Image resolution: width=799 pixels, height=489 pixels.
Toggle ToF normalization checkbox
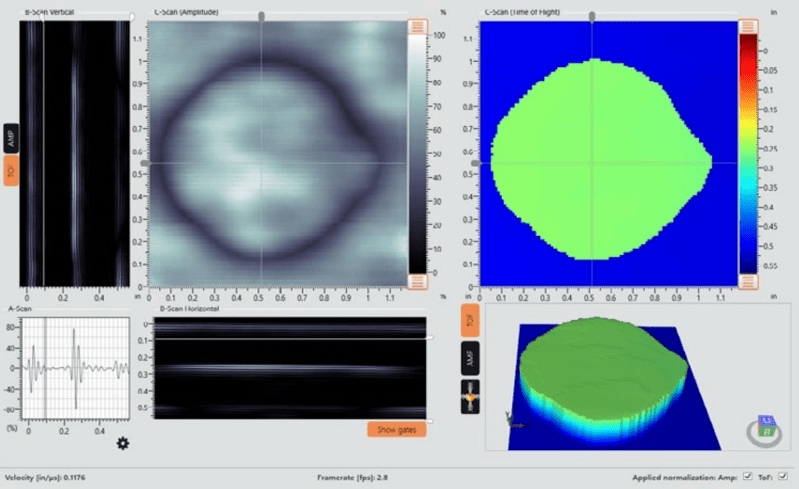783,476
